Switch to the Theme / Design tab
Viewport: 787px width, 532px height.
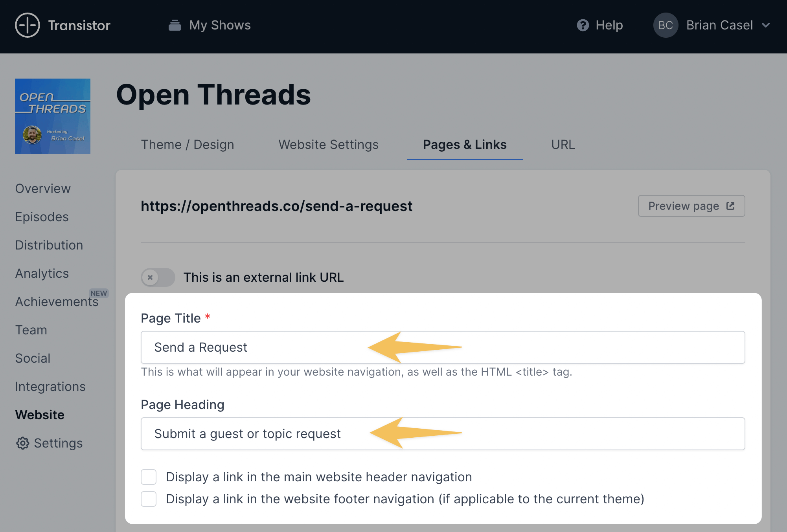[x=188, y=145]
